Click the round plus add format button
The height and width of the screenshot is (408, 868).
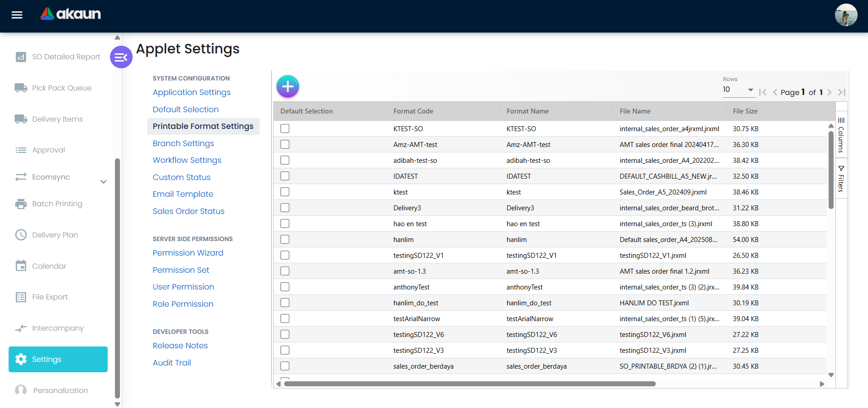[x=288, y=86]
